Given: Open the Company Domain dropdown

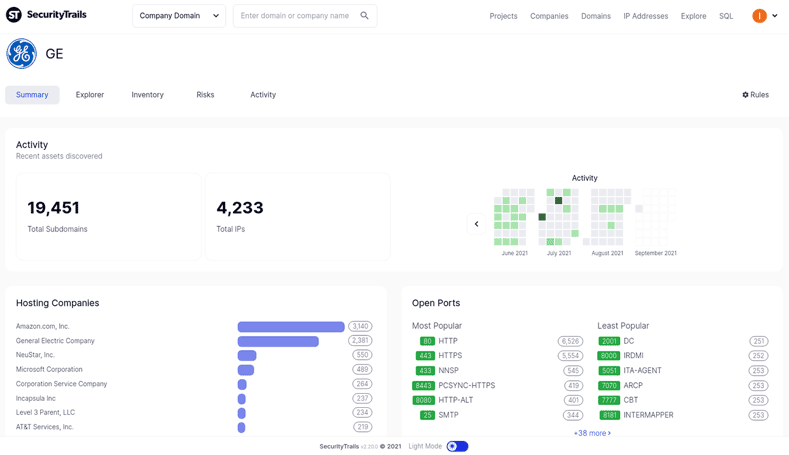Looking at the screenshot, I should [x=179, y=16].
